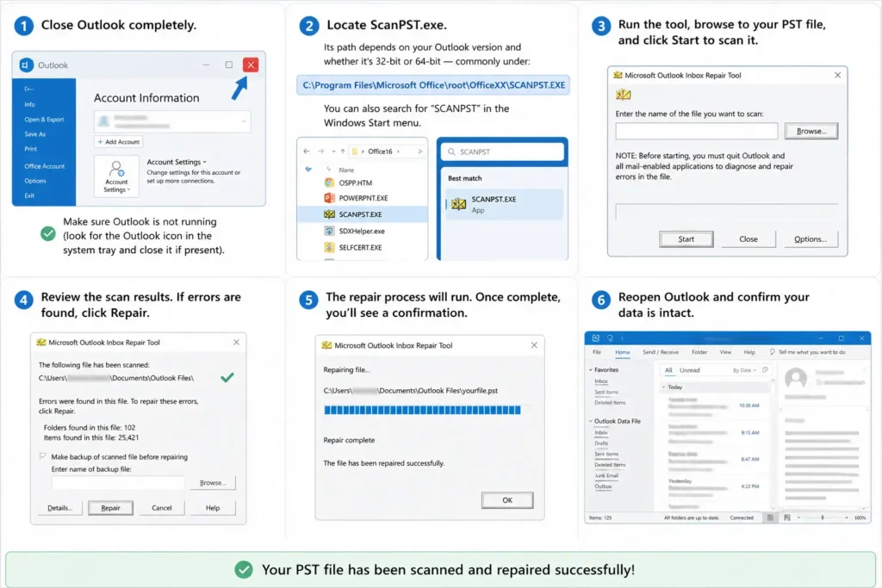Expand the chevron after Office16 breadcrumb

(x=398, y=152)
